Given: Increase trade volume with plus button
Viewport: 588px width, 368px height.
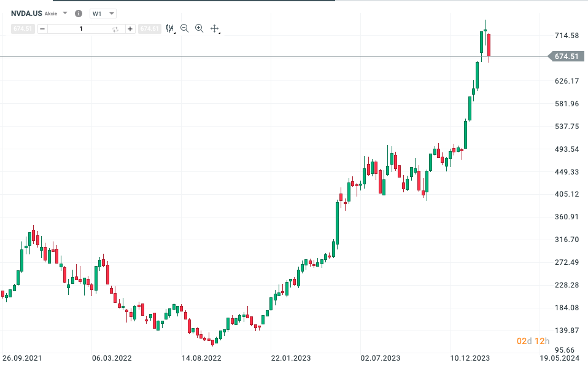Looking at the screenshot, I should pyautogui.click(x=130, y=29).
